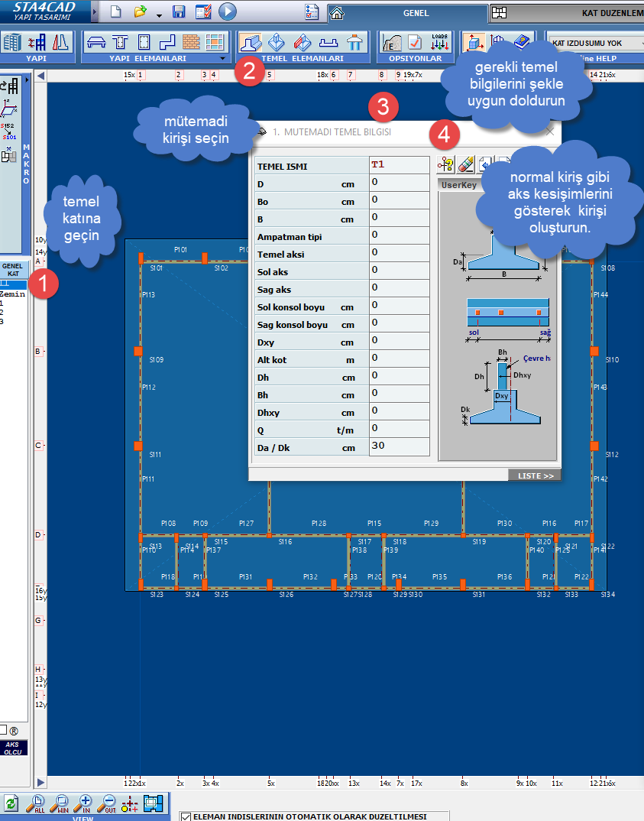Open the project checklist monitor icon

[203, 11]
